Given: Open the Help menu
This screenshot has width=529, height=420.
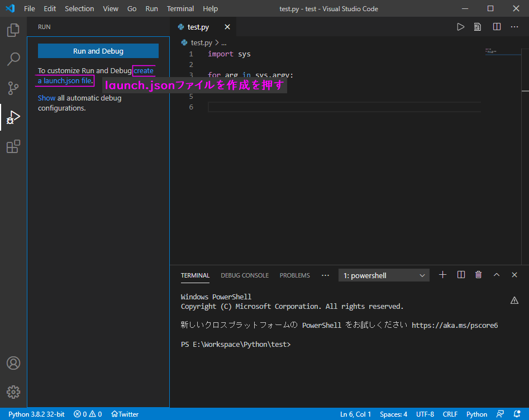Looking at the screenshot, I should [210, 9].
